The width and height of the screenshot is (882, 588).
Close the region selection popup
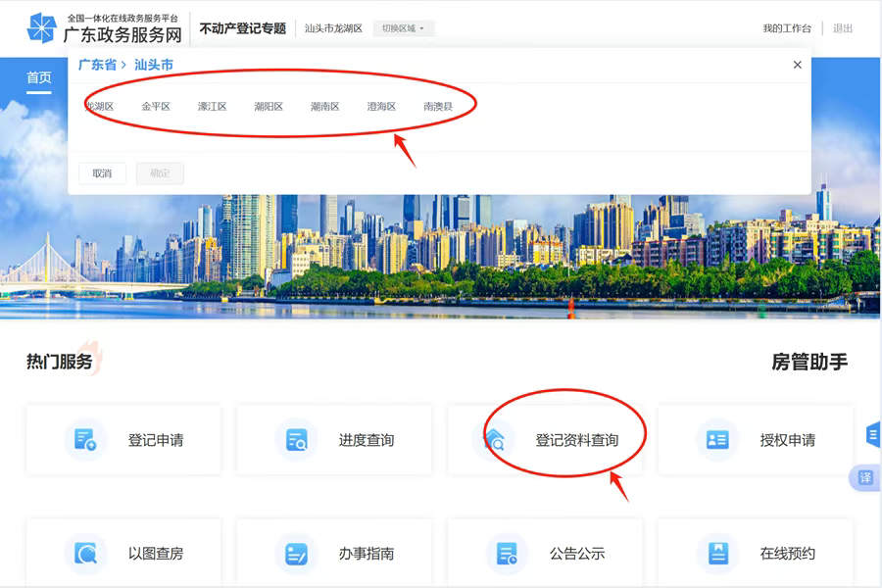coord(797,65)
